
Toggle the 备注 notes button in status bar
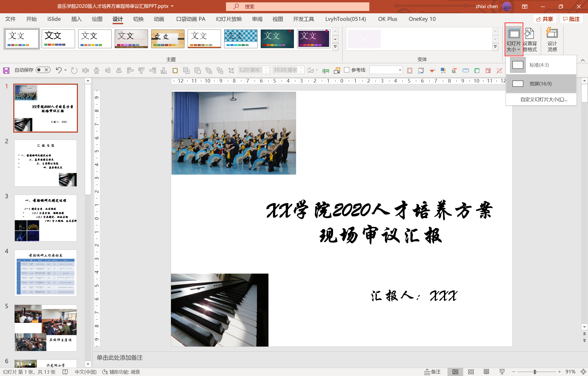coord(432,372)
